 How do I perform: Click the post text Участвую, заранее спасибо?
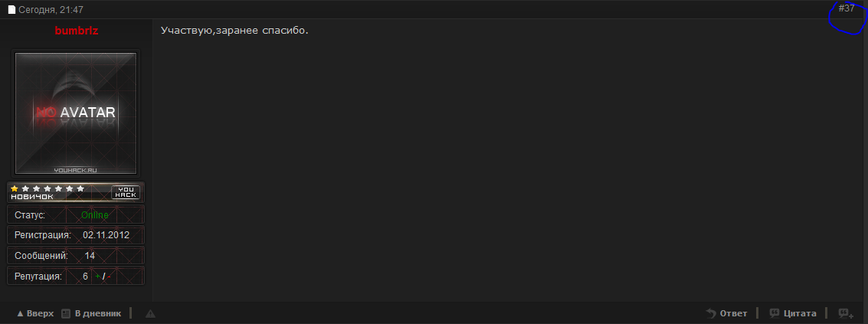point(234,31)
